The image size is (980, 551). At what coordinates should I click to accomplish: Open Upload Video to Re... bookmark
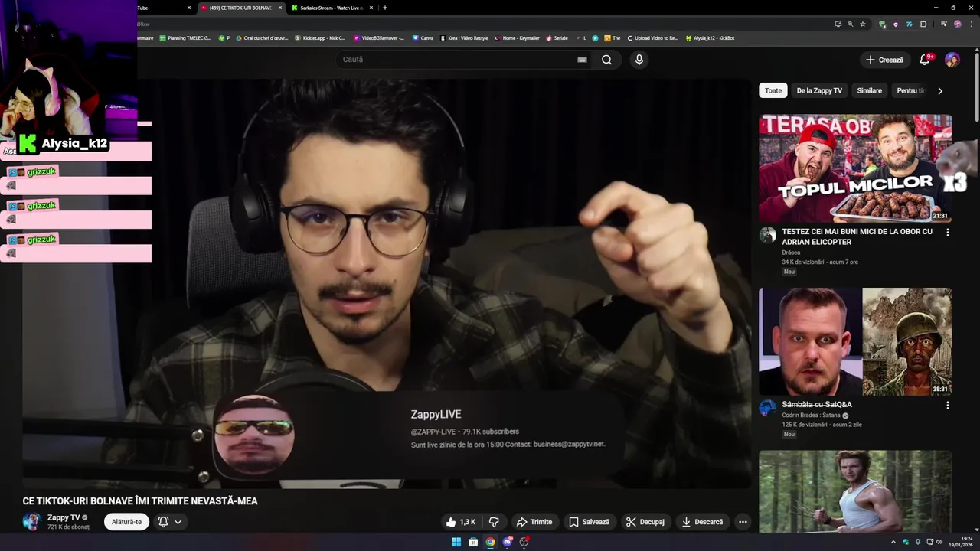point(652,38)
